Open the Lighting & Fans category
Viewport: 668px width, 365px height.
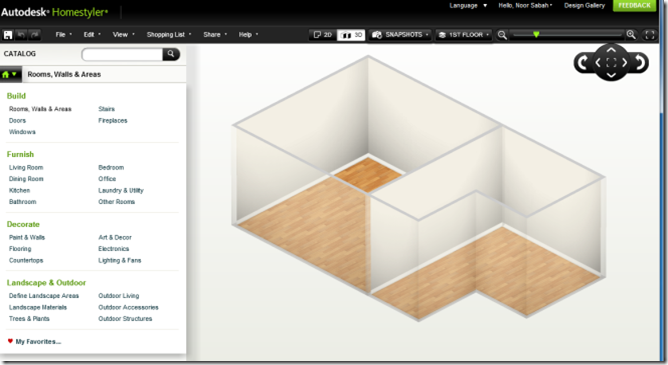pos(120,260)
